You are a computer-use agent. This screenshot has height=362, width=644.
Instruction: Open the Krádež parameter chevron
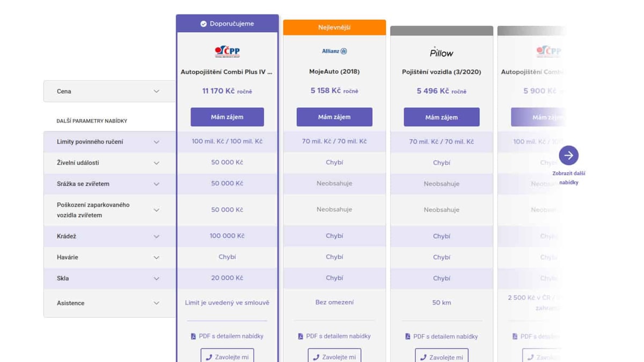156,237
